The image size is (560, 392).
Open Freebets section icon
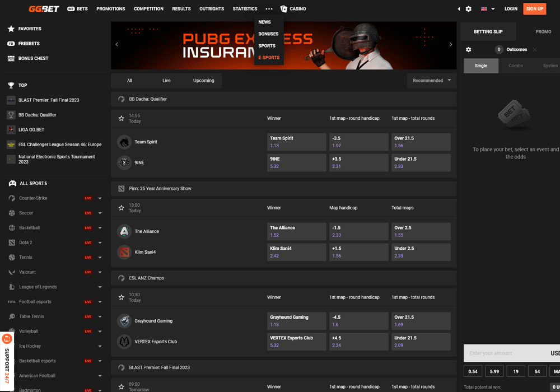(11, 44)
